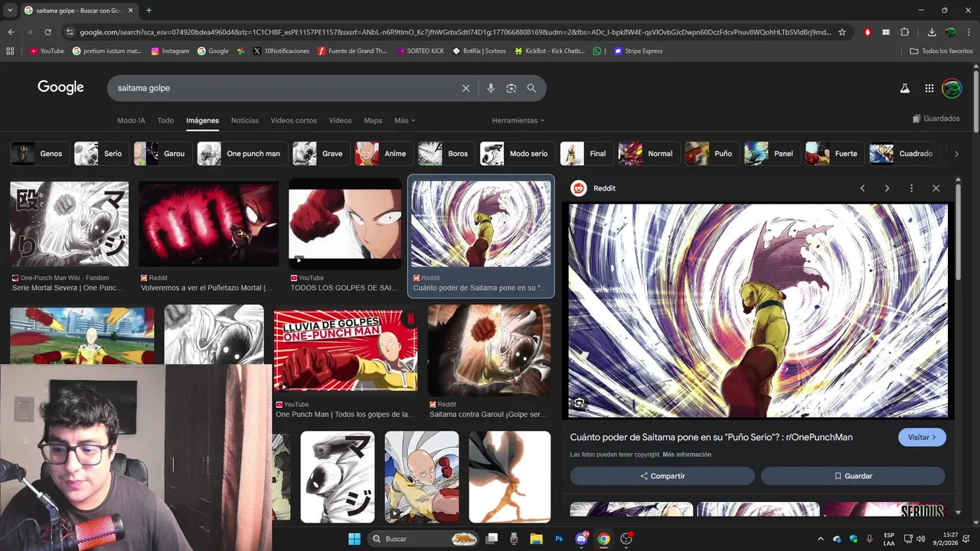980x551 pixels.
Task: Open Google Labs flask icon
Action: pos(904,88)
